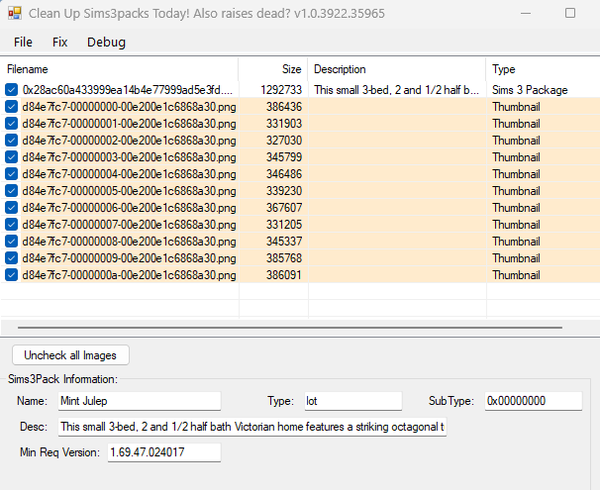Maximize the Clean Up Sims3packs window
The image size is (600, 490).
pos(570,13)
